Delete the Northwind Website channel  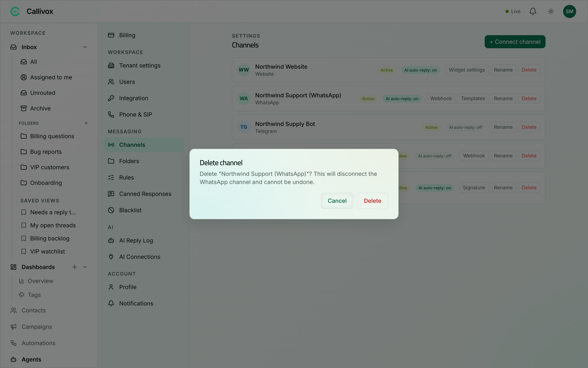tap(529, 70)
